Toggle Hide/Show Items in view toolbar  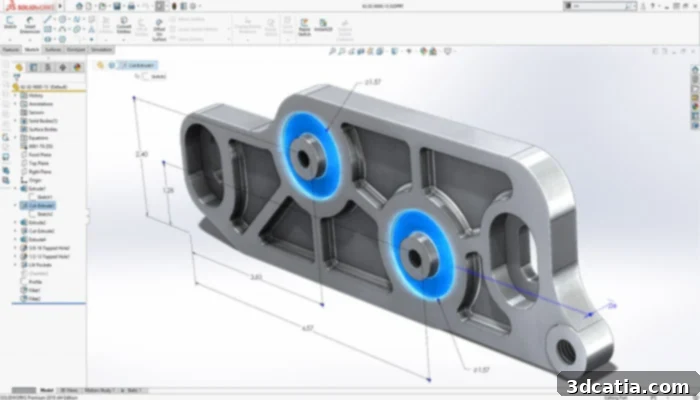click(x=409, y=52)
